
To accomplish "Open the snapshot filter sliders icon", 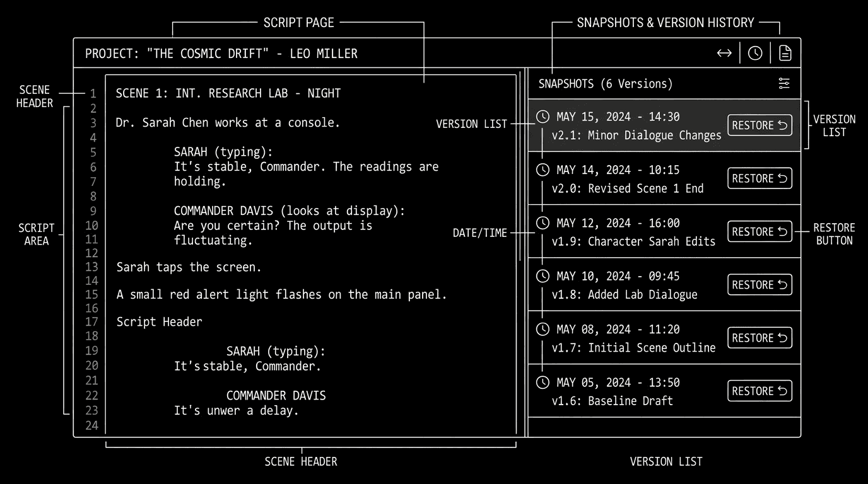I will point(783,83).
